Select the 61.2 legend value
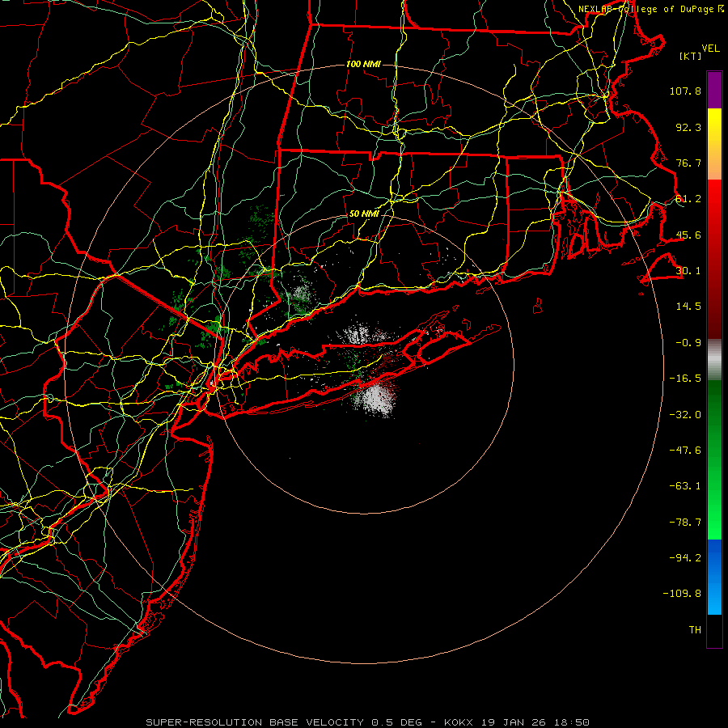The width and height of the screenshot is (728, 728). click(688, 198)
